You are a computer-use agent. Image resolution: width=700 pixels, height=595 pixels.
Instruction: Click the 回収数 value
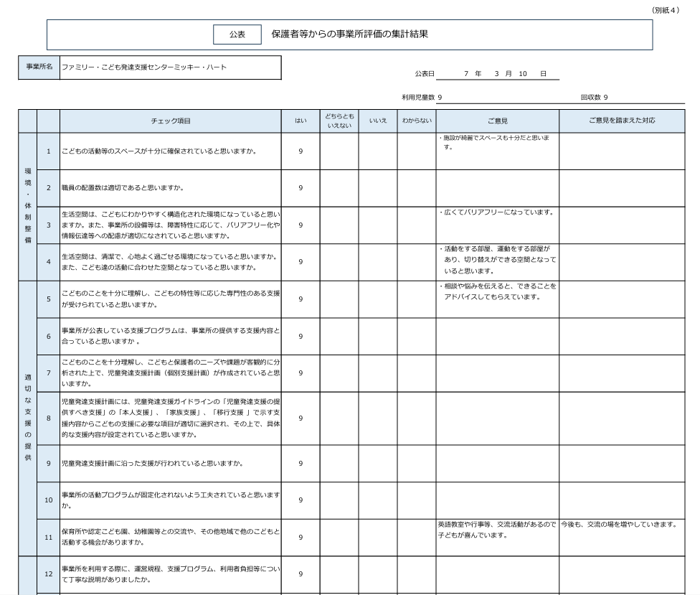tap(605, 98)
